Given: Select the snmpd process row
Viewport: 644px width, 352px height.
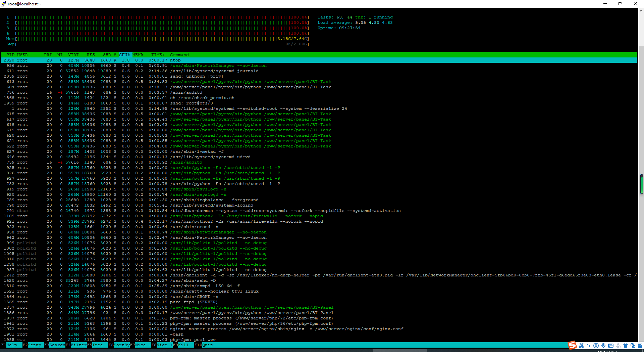Looking at the screenshot, I should [x=319, y=286].
